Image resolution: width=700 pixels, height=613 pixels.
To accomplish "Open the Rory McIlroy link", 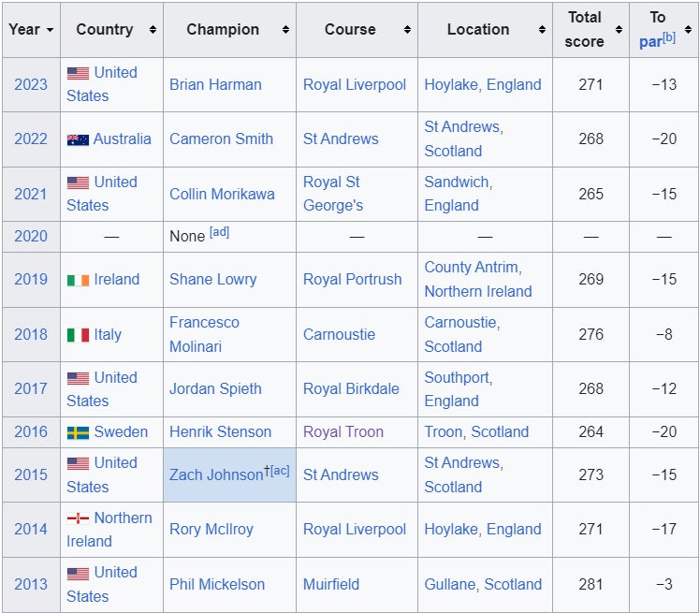I will coord(211,529).
